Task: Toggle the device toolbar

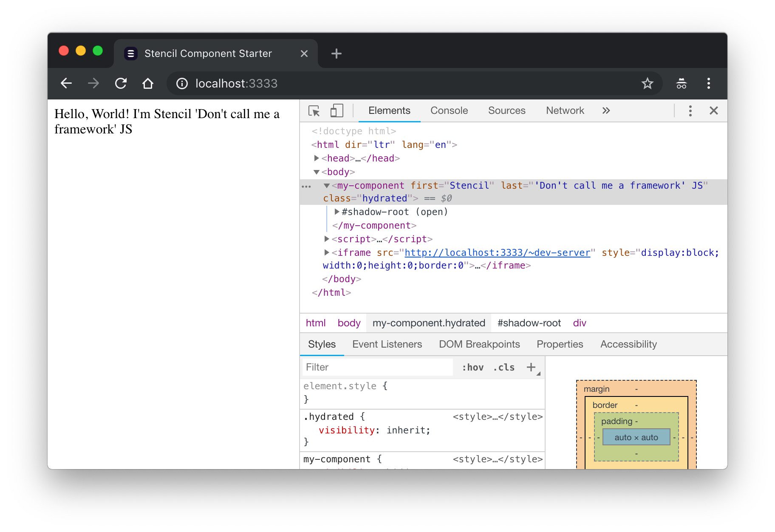Action: [x=337, y=111]
